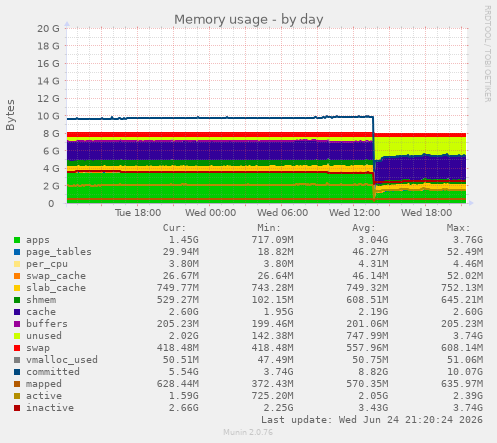497x443 pixels.
Task: Click the page_tables min value 18.82M
Action: click(x=275, y=252)
